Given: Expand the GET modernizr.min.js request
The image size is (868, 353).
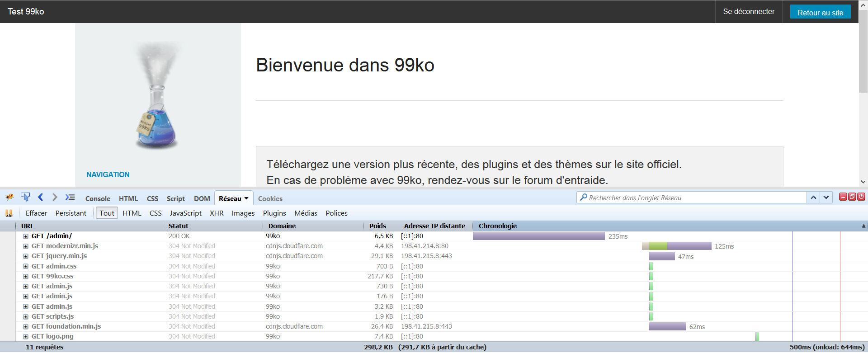Looking at the screenshot, I should pos(26,246).
